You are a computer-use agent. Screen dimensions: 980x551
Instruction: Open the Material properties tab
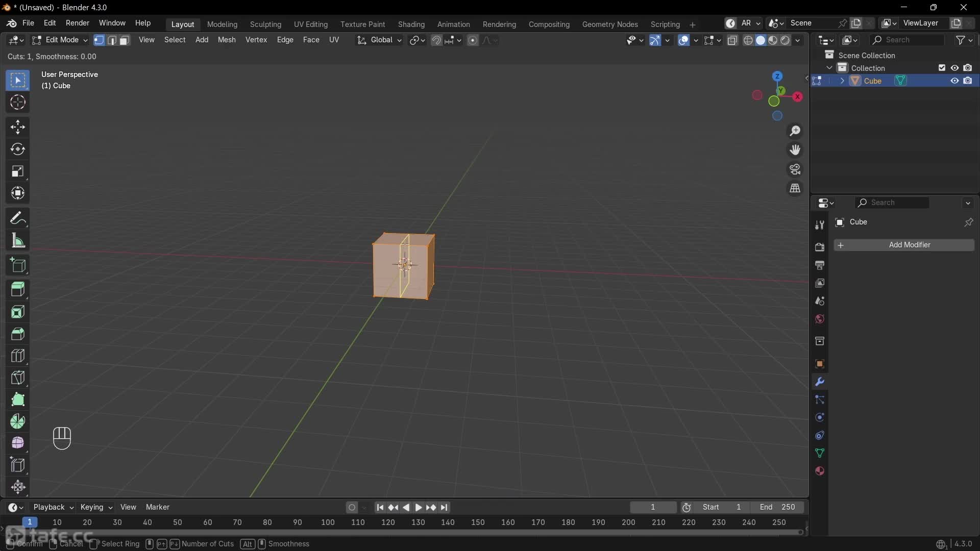(x=820, y=471)
